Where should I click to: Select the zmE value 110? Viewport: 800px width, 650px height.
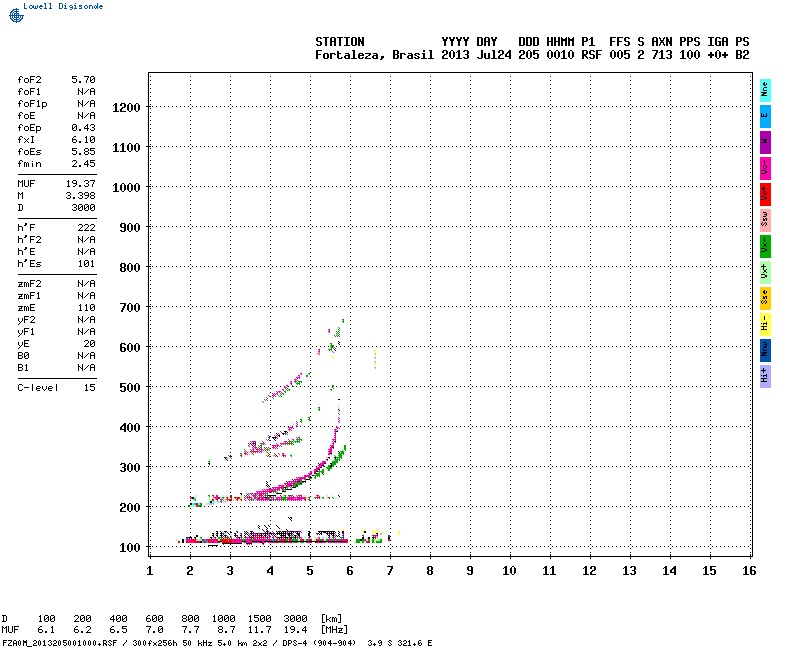(x=86, y=308)
